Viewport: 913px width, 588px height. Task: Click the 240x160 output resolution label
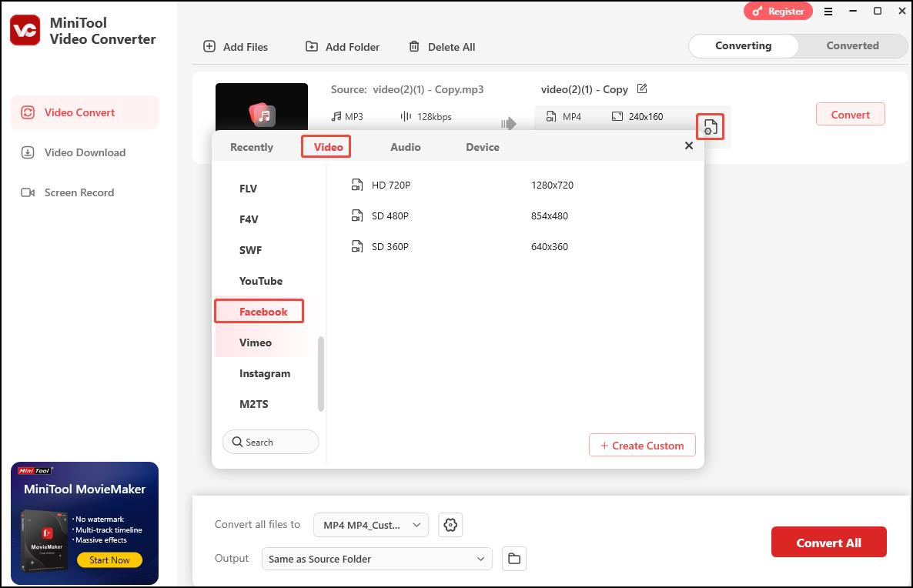point(646,116)
